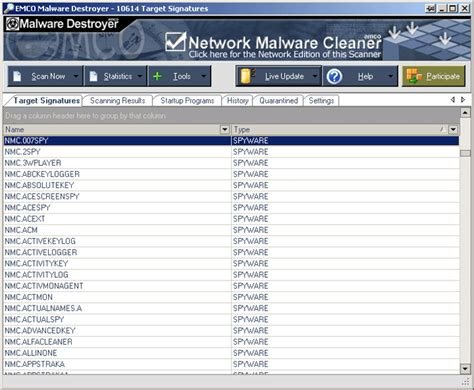Click the blue question mark Help icon
Screen dimensions: 474x390
[x=334, y=77]
